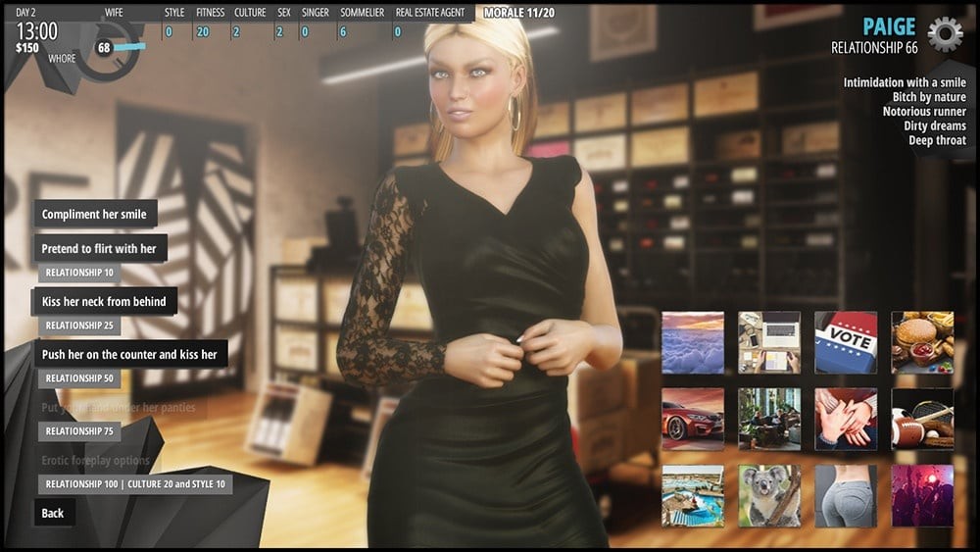Viewport: 980px width, 552px height.
Task: Click the Back button
Action: click(x=54, y=513)
